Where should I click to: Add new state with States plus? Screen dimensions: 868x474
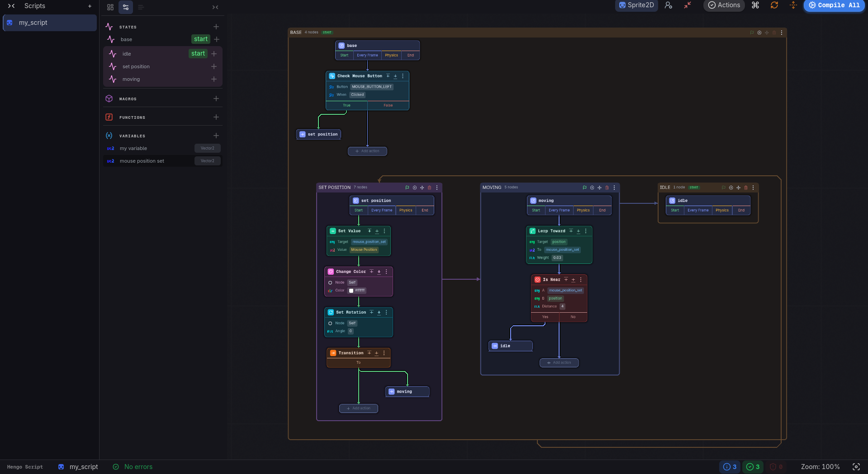click(x=216, y=27)
